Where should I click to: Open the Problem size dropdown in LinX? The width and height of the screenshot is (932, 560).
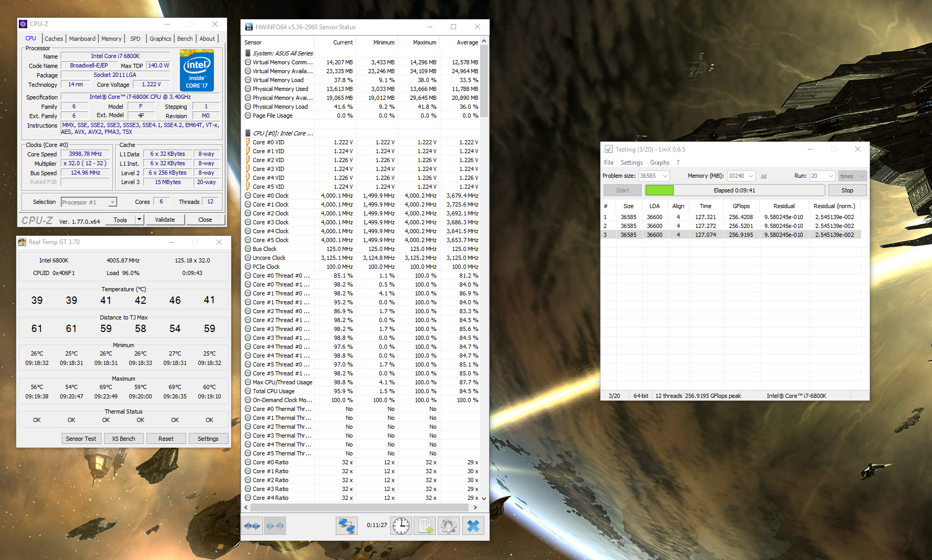665,176
